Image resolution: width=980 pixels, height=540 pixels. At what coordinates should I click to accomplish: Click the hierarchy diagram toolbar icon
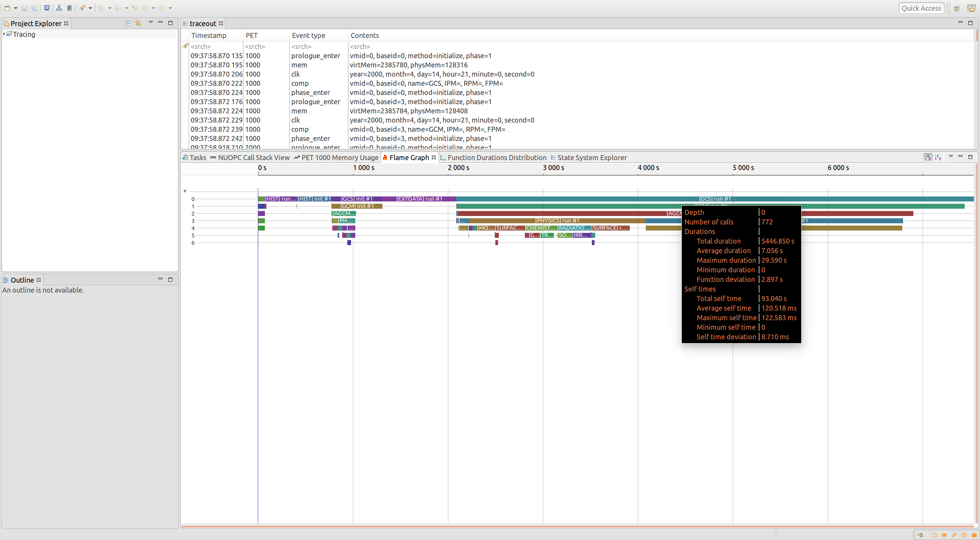59,8
